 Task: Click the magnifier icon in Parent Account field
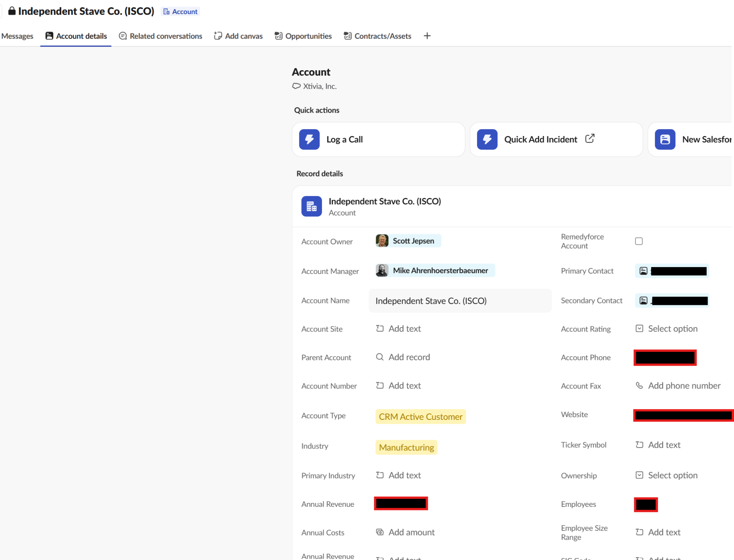[x=380, y=357]
